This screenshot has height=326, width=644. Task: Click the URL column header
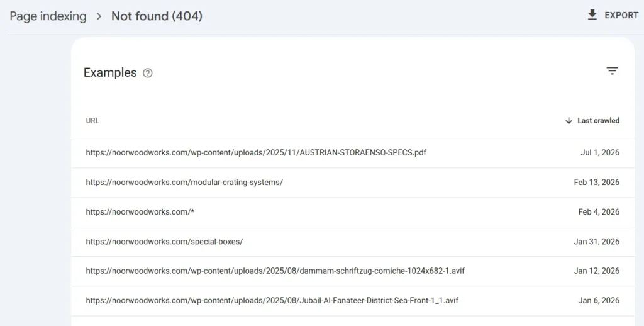(92, 120)
